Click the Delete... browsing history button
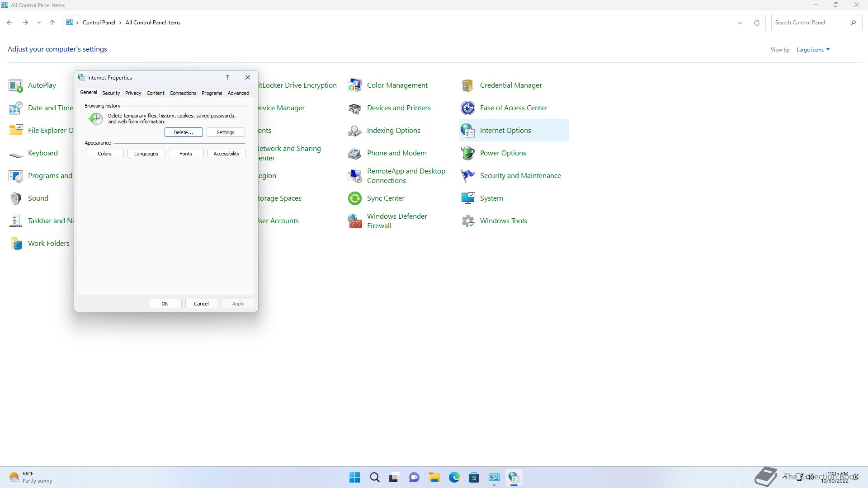This screenshot has height=488, width=868. point(184,132)
